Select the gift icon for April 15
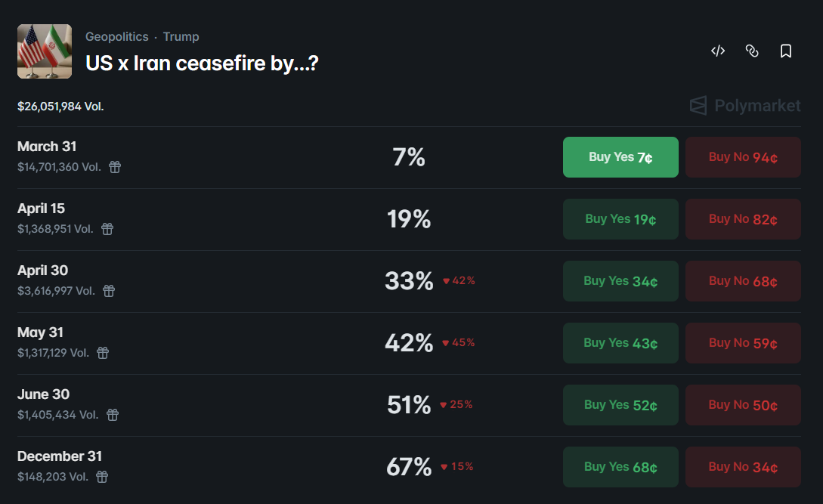Image resolution: width=823 pixels, height=504 pixels. point(107,229)
